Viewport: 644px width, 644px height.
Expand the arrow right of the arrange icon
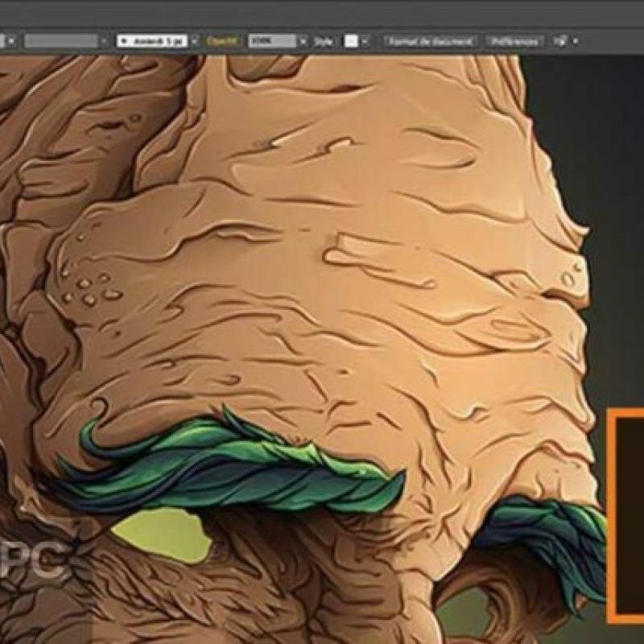[576, 41]
